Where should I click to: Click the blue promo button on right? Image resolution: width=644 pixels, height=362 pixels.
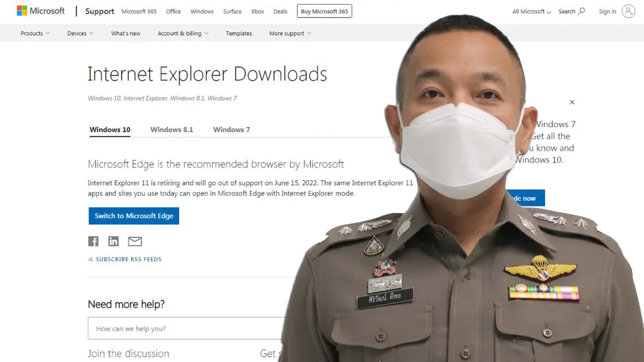pos(525,198)
